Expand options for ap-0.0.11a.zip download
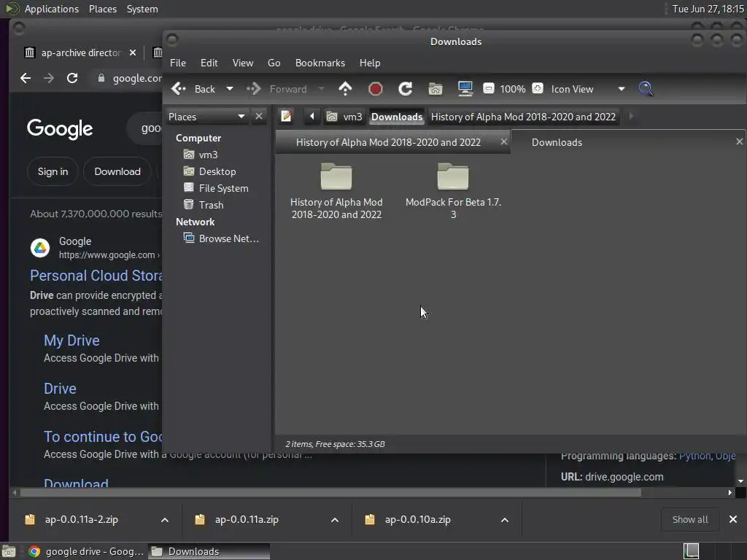The width and height of the screenshot is (747, 560). [335, 520]
